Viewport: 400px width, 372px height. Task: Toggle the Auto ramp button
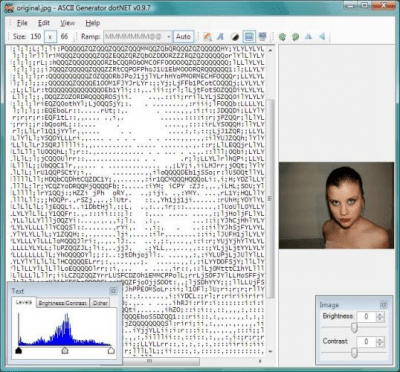tap(183, 37)
